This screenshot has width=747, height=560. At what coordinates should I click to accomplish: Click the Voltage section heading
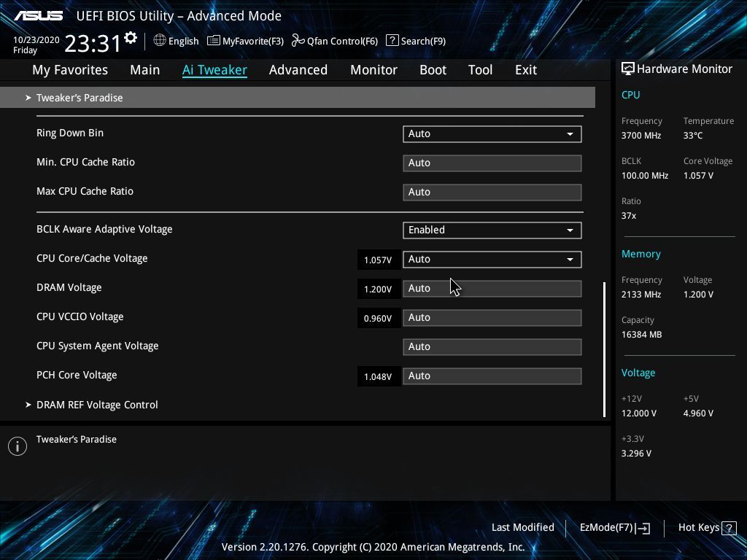click(x=638, y=373)
